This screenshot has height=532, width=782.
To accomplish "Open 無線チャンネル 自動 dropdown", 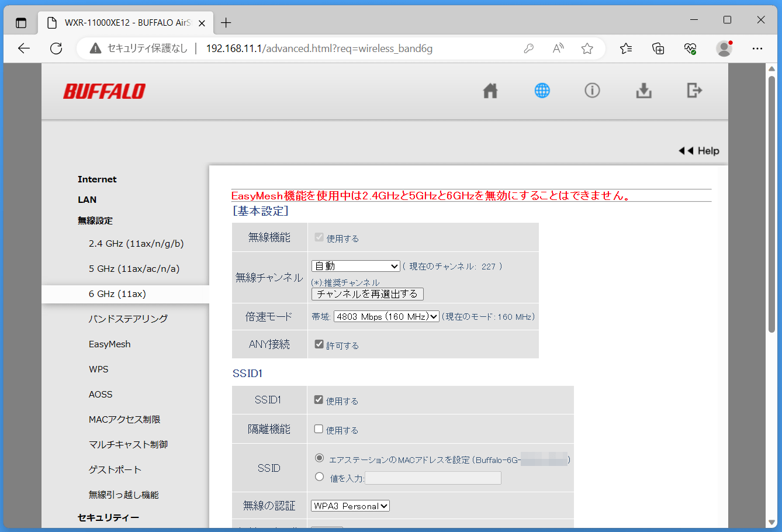I will 355,266.
